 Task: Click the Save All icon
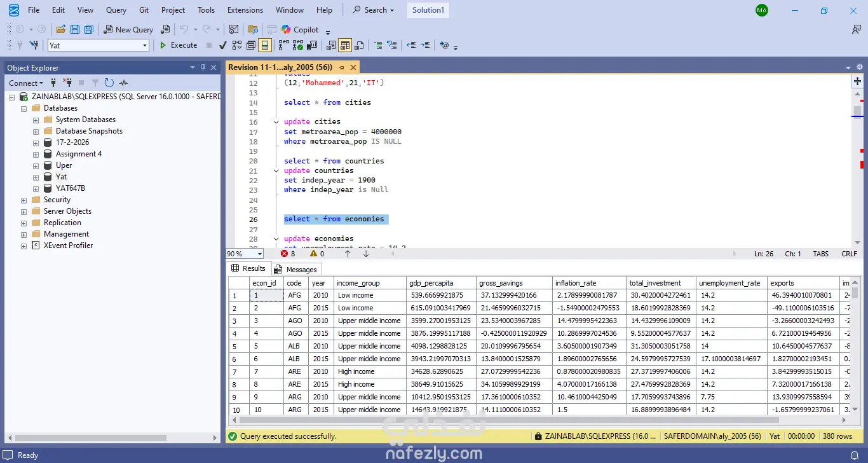88,29
